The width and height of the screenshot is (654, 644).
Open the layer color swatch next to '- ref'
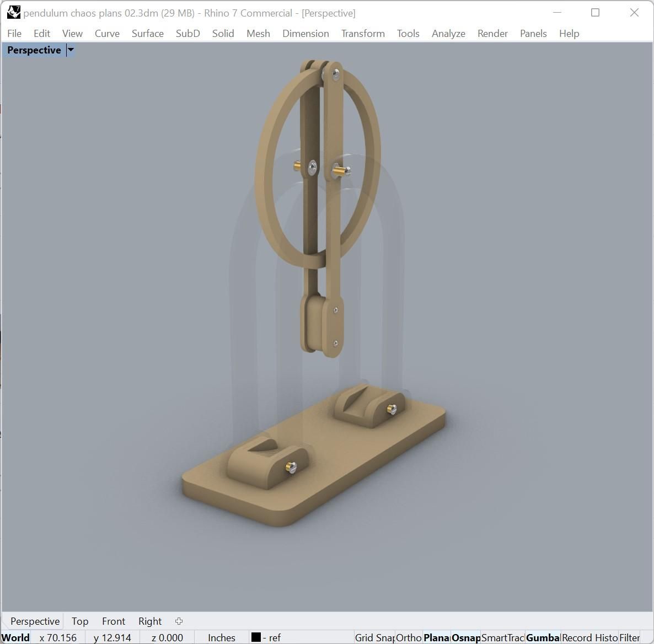pos(255,637)
